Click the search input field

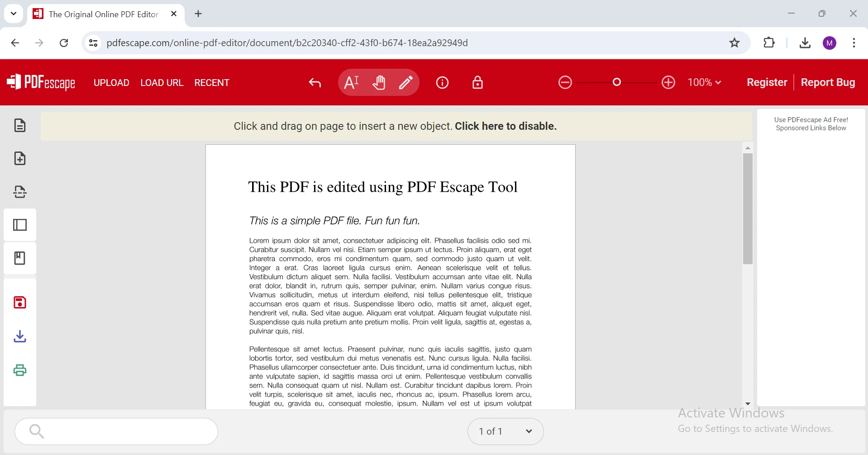click(x=116, y=431)
